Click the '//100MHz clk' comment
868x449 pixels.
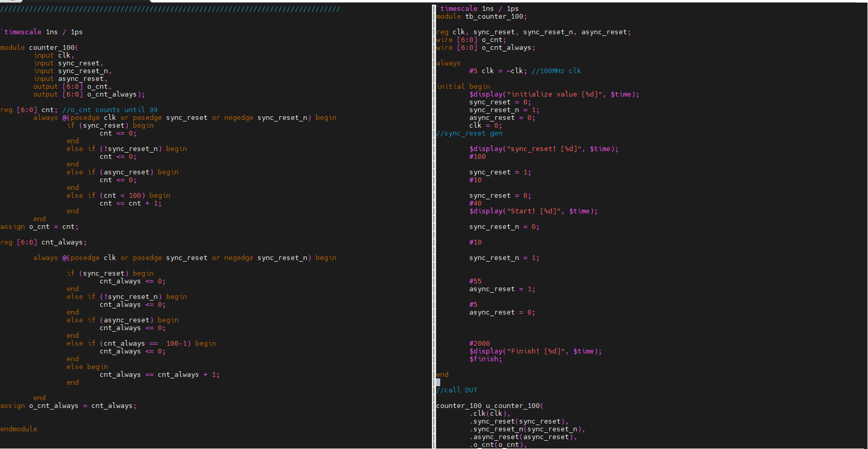pos(557,71)
